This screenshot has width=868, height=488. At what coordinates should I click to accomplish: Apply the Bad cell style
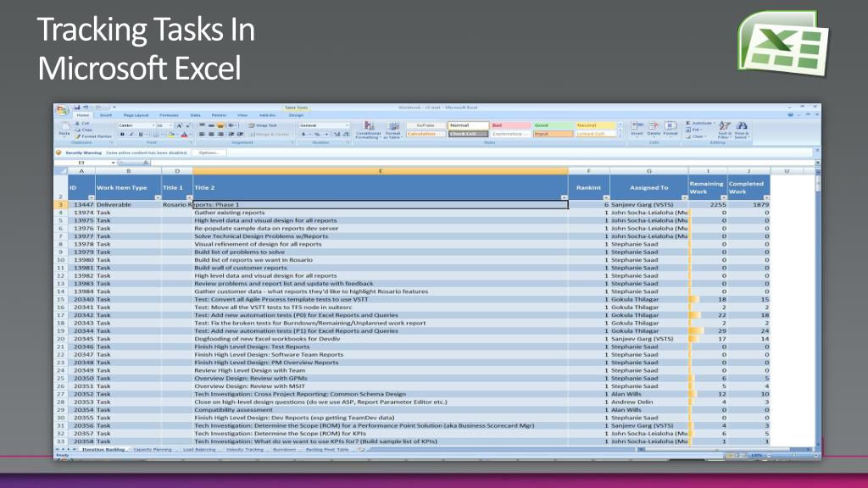tap(510, 125)
